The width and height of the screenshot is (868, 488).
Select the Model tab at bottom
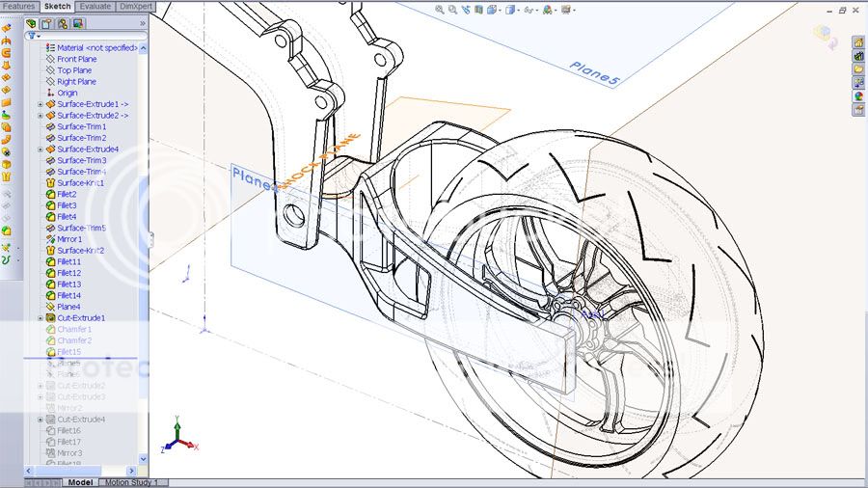[80, 482]
